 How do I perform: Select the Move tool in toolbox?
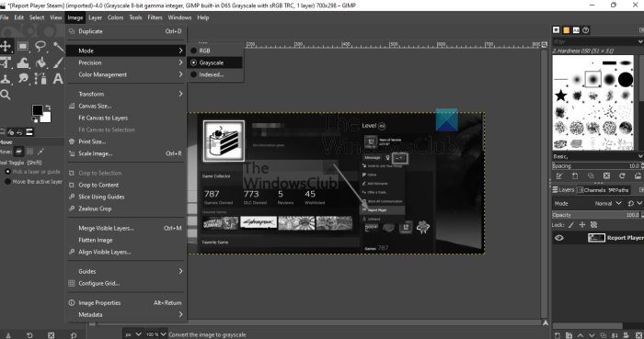click(6, 46)
